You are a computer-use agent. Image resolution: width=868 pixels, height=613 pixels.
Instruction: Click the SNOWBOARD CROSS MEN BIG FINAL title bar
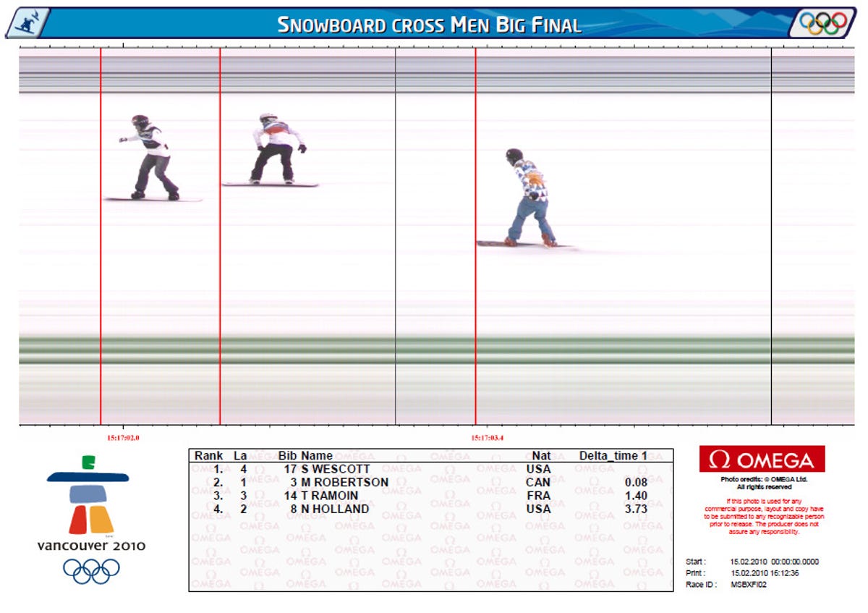(430, 22)
